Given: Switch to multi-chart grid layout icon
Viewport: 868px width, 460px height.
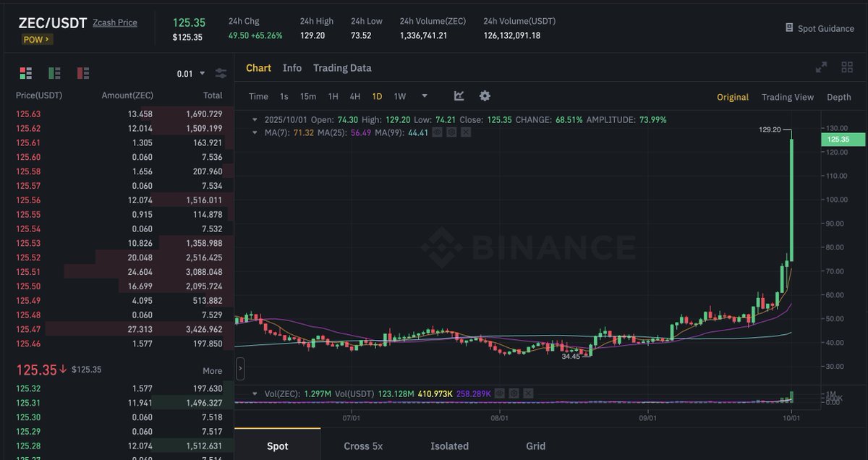Looking at the screenshot, I should click(x=847, y=67).
